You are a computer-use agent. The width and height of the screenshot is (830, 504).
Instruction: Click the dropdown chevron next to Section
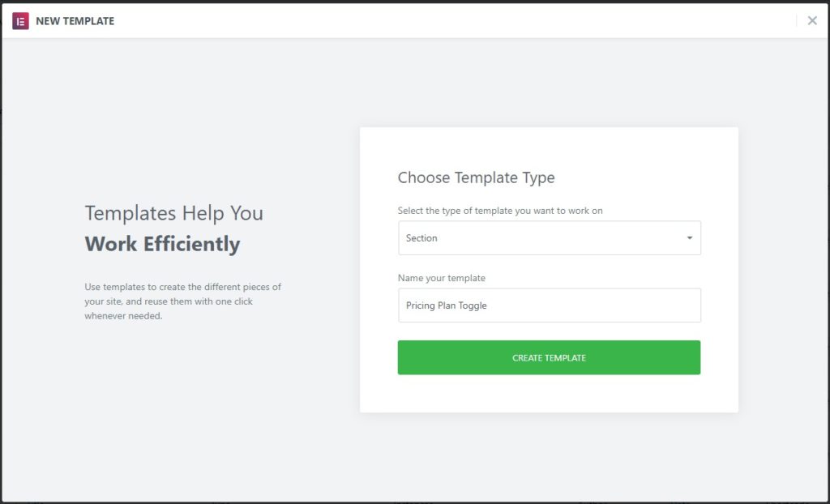[x=689, y=237]
